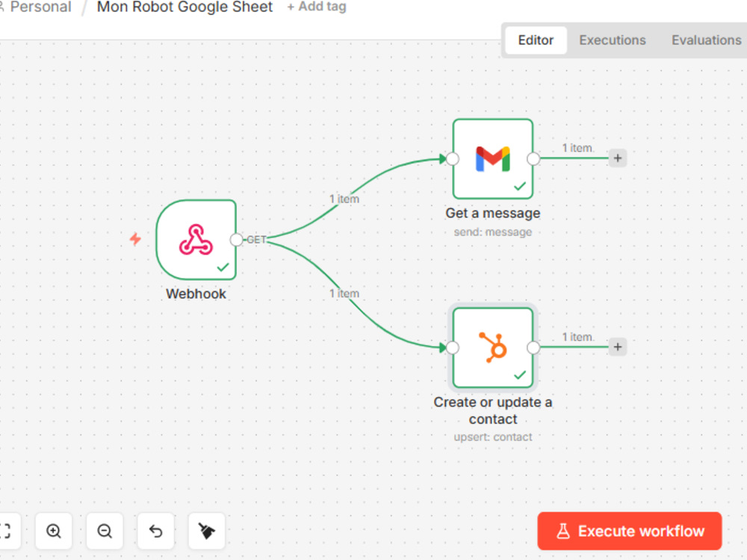Click the Webhook output connector
Viewport: 747px width, 560px height.
pyautogui.click(x=236, y=240)
